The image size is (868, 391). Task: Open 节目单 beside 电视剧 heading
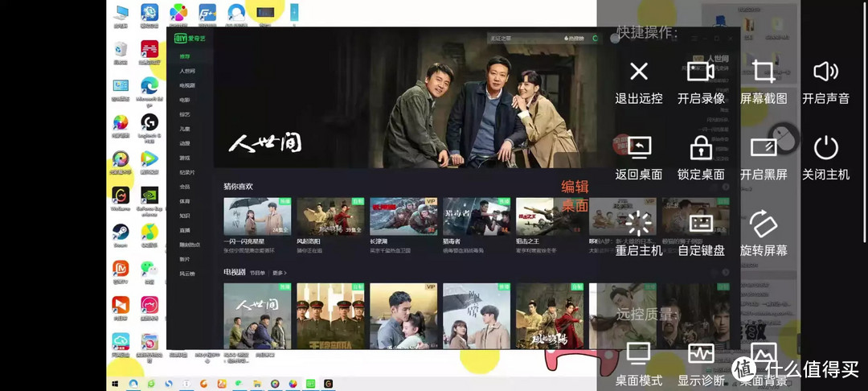(x=257, y=273)
